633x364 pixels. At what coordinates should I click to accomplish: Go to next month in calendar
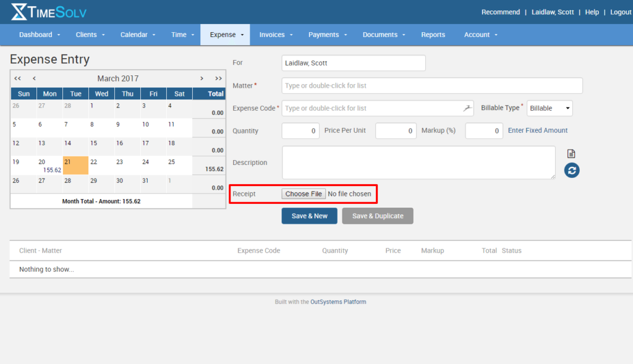202,78
